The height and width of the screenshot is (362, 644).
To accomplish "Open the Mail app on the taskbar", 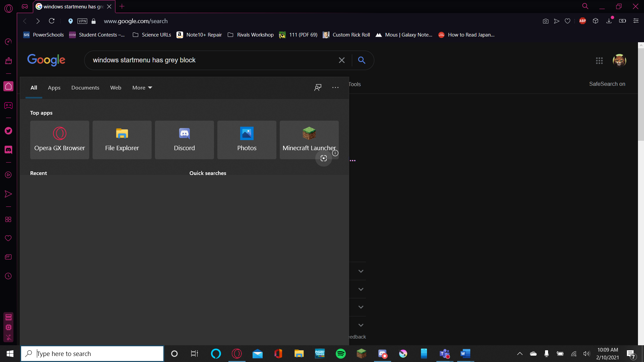I will click(x=258, y=354).
